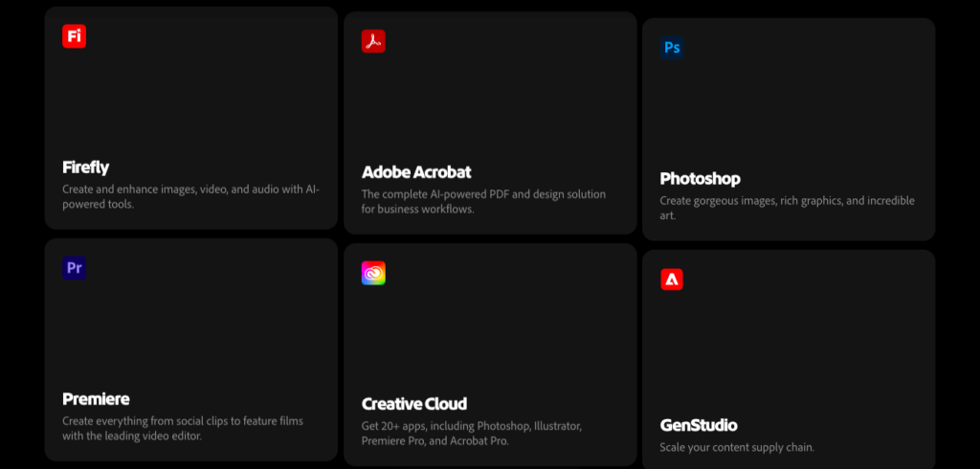
Task: Click the red GenStudio Adobe icon
Action: click(672, 279)
